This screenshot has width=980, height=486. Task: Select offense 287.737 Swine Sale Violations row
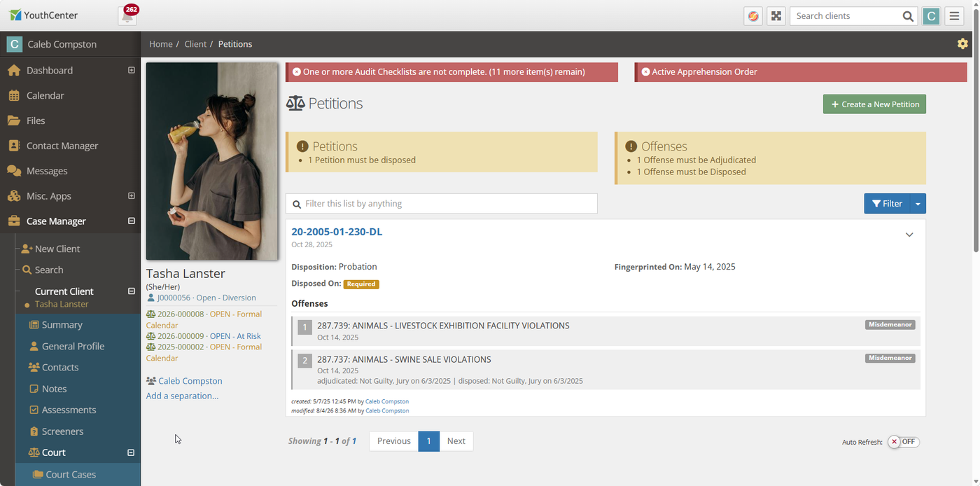pyautogui.click(x=606, y=370)
